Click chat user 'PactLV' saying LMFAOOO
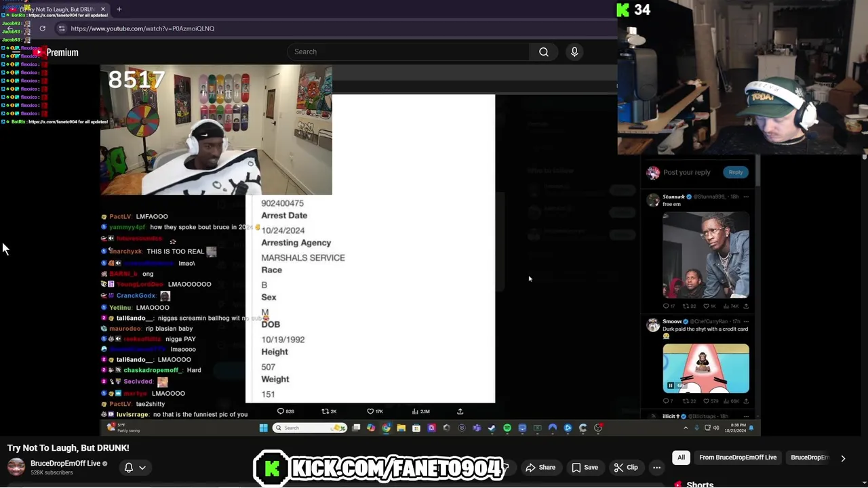The height and width of the screenshot is (488, 868). (x=120, y=217)
